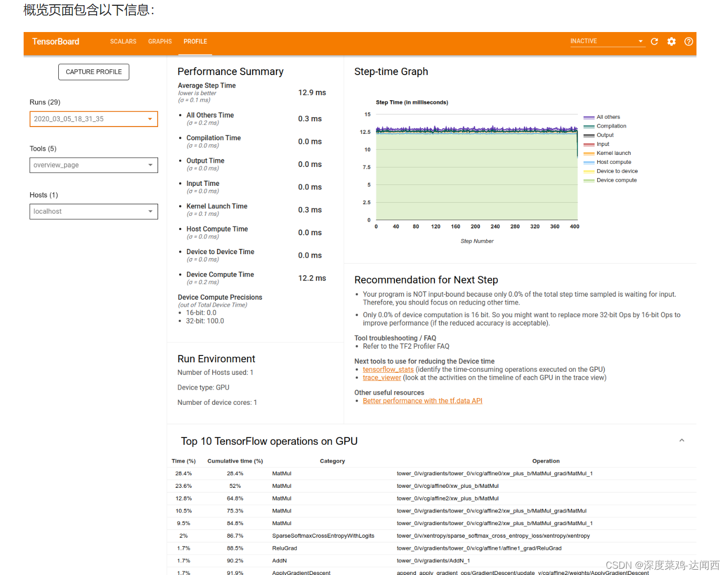Click the Compilation legend swatch

pos(589,126)
